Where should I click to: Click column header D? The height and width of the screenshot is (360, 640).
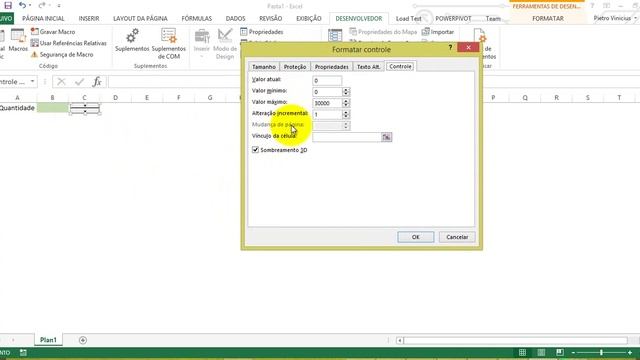[x=116, y=98]
